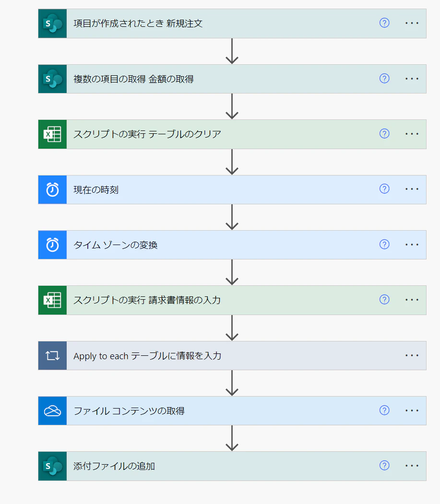Screen dimensions: 440x504
Task: Expand the スクリプトの実行 請求書情報の入力 step
Action: 232,300
